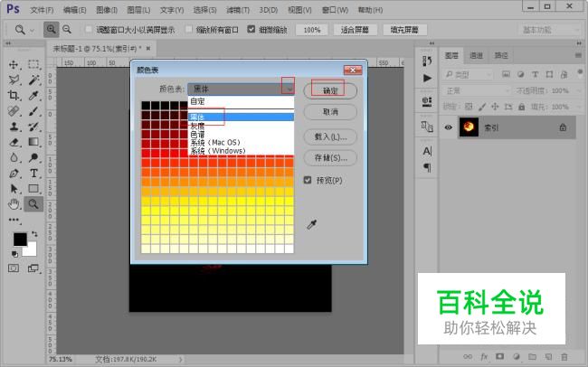Click the 适合屏幕 button

click(355, 30)
